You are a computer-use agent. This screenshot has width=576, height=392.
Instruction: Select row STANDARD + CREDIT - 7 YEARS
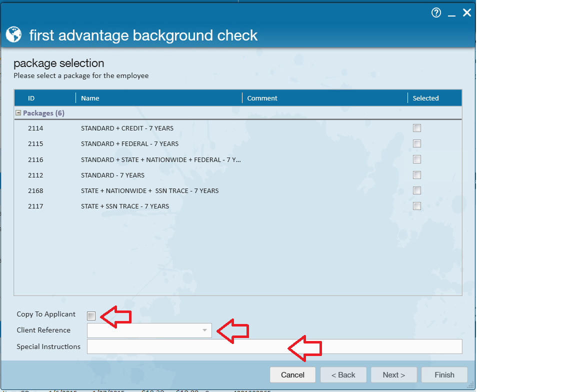pyautogui.click(x=127, y=128)
